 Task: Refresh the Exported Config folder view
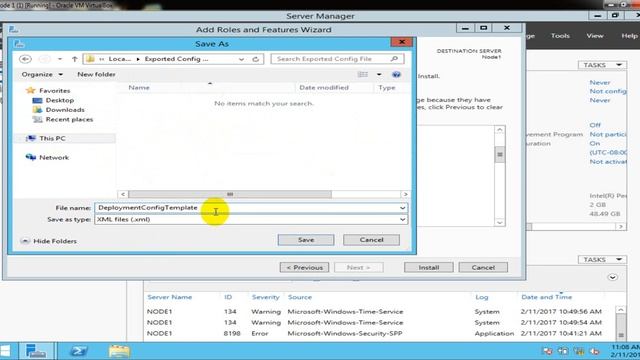[256, 59]
